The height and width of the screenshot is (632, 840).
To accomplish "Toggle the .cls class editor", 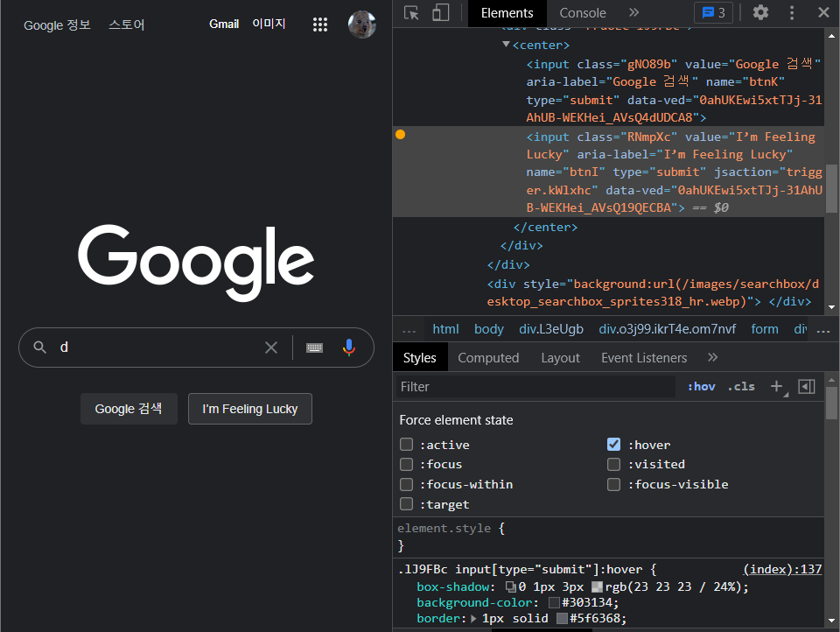I will [x=741, y=387].
